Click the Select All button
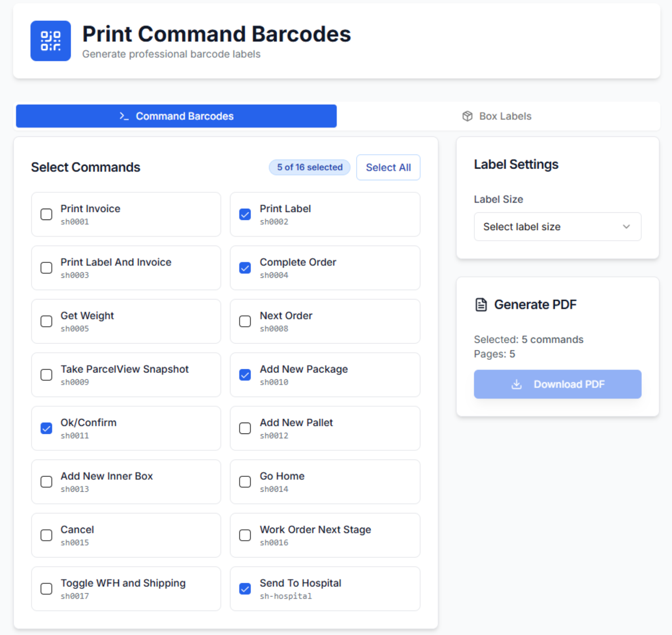672x635 pixels. [x=388, y=167]
